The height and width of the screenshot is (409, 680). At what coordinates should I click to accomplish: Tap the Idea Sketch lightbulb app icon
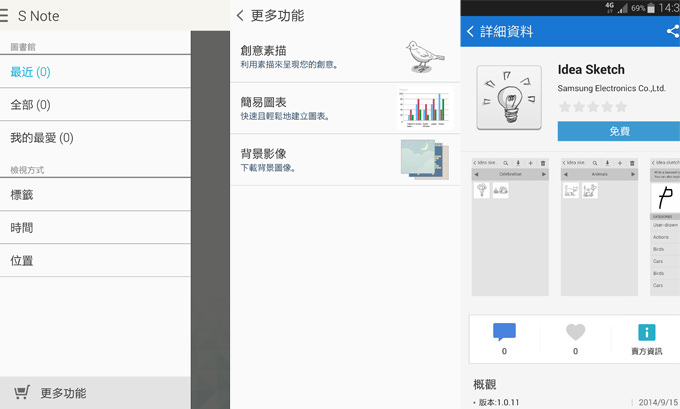[509, 98]
